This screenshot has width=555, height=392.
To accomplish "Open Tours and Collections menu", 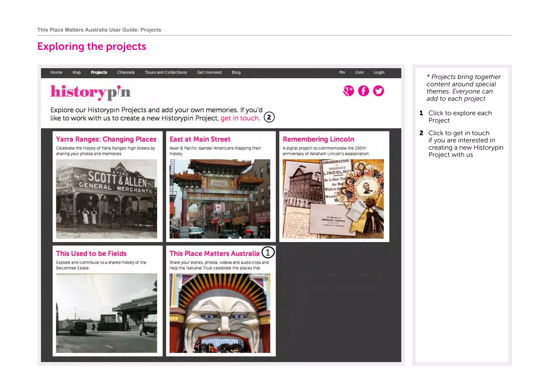I will tap(166, 73).
